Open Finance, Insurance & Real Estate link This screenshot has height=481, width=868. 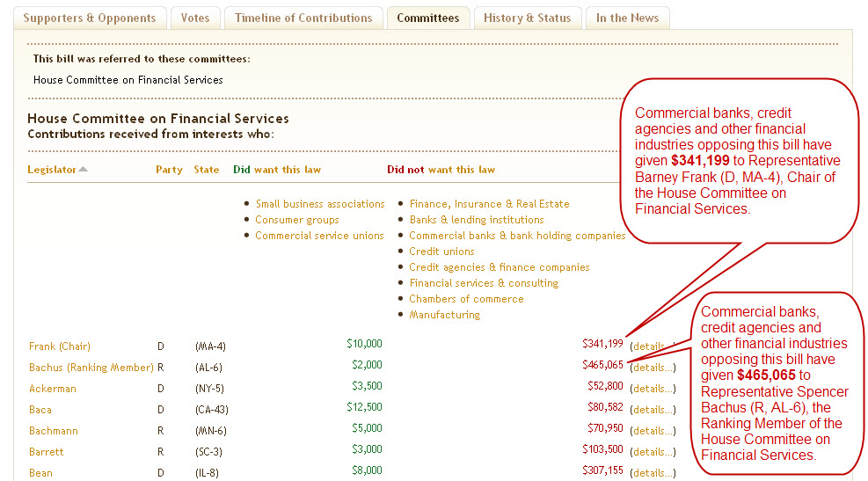(x=489, y=204)
